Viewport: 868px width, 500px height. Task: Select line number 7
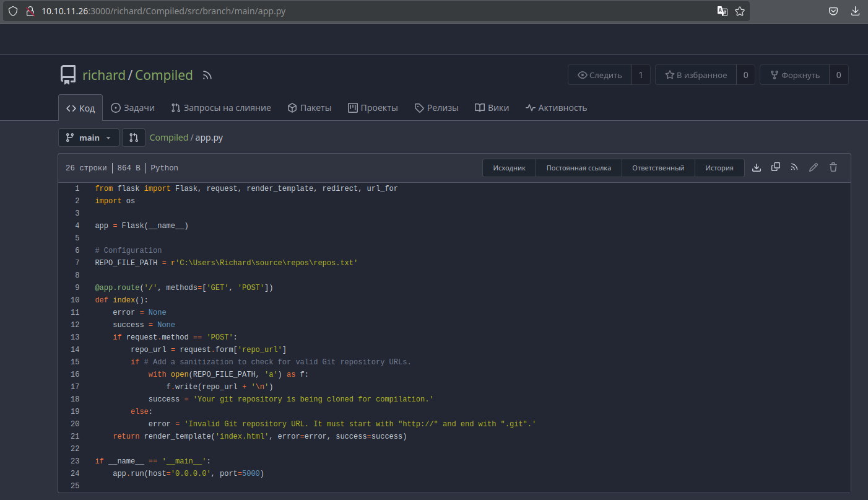pyautogui.click(x=77, y=263)
